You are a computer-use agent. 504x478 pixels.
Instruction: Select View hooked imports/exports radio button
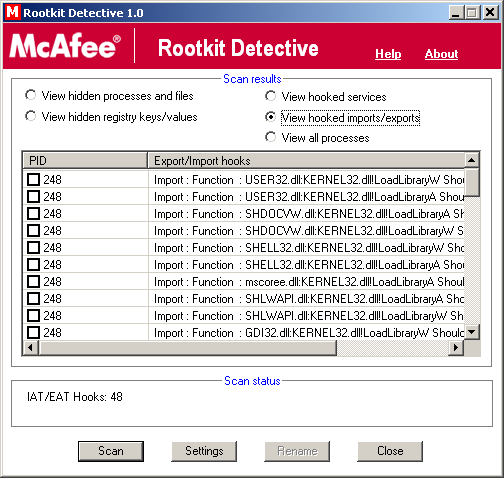point(270,117)
